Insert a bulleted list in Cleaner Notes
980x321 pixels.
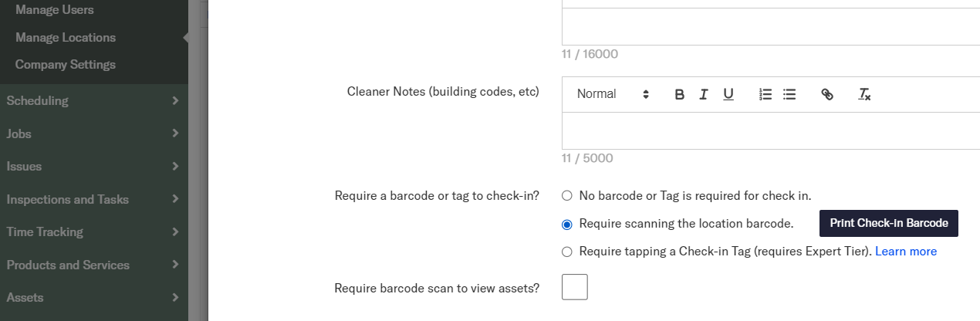(x=789, y=94)
